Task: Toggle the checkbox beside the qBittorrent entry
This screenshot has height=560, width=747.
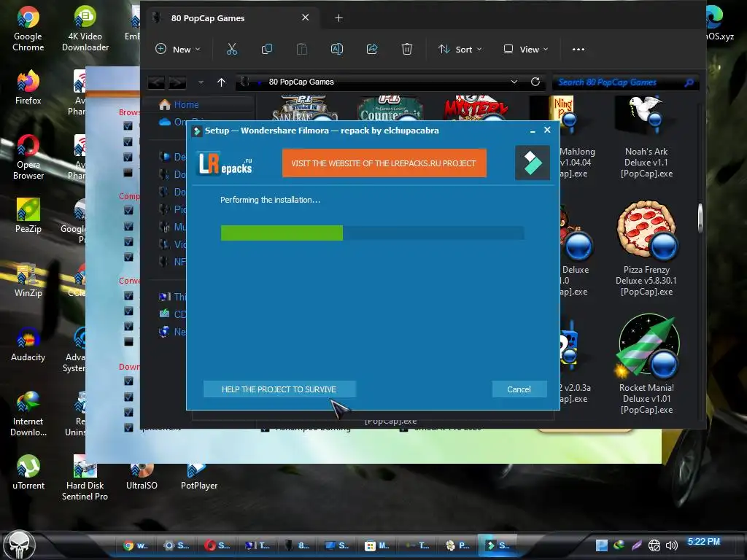Action: tap(128, 427)
